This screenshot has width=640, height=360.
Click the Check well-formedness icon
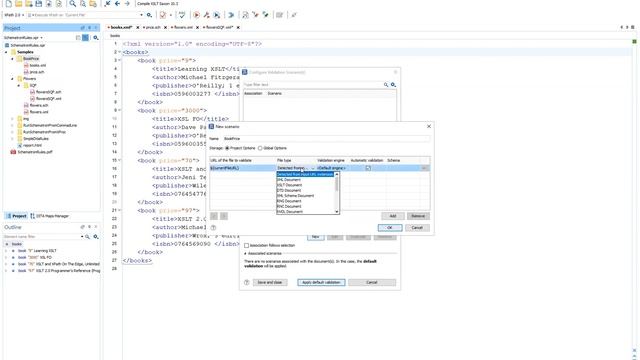point(182,15)
